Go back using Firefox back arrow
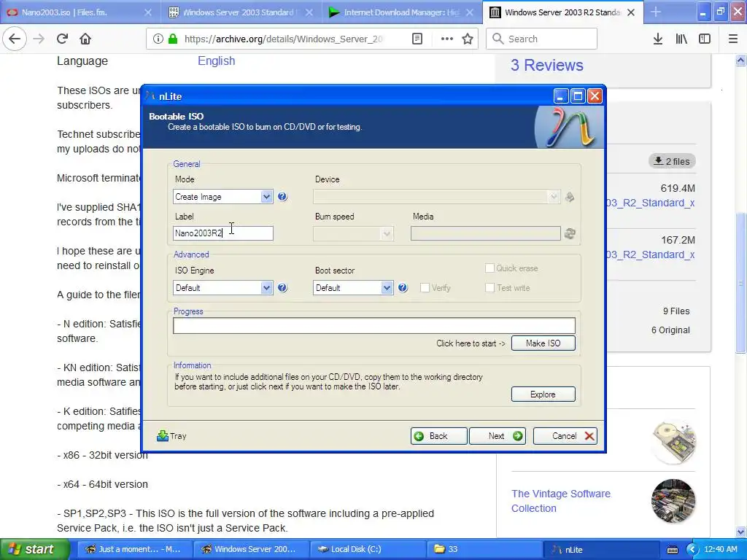 [x=15, y=39]
